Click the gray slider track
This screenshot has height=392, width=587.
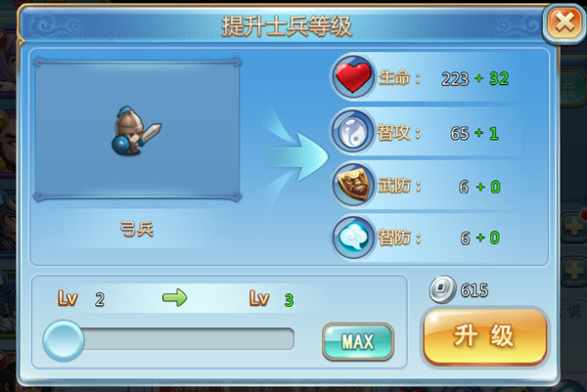(188, 339)
